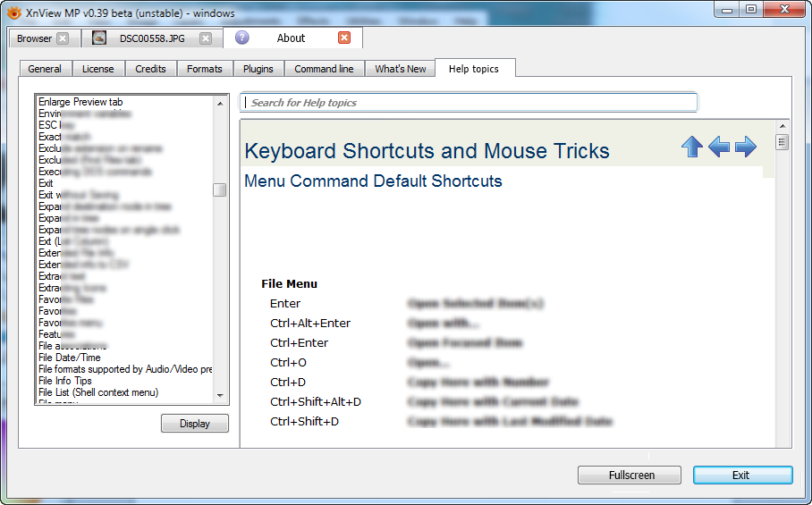Select 'File List (Shell context menu)' topic
The image size is (812, 505).
[x=98, y=392]
